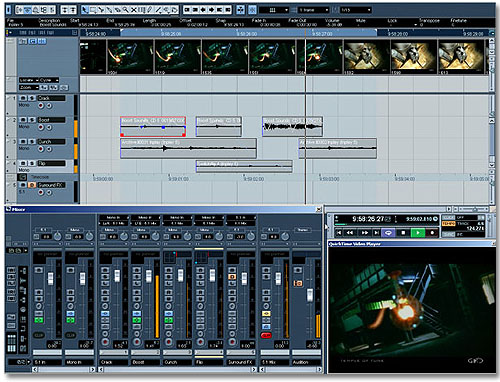Select the selected Boost Sounds audio clip
The width and height of the screenshot is (500, 382).
click(x=153, y=126)
